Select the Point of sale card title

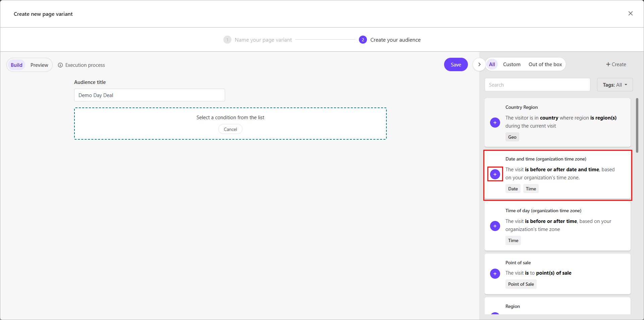(518, 263)
